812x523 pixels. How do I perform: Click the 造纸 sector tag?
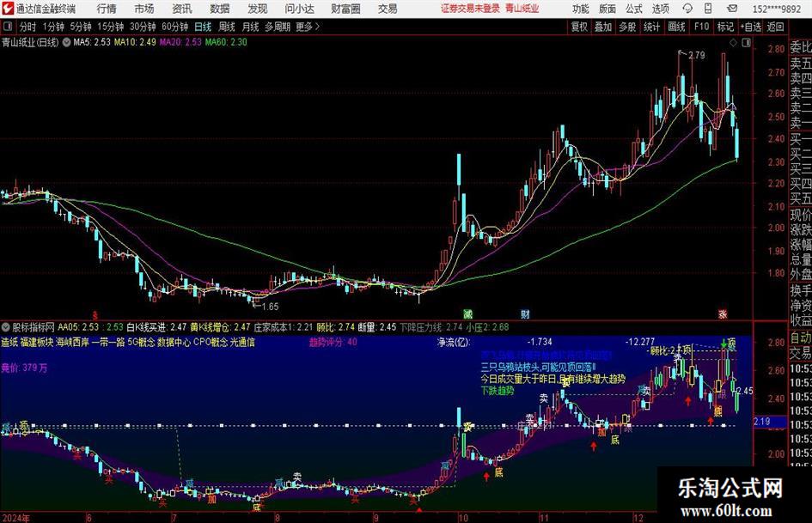pos(9,343)
